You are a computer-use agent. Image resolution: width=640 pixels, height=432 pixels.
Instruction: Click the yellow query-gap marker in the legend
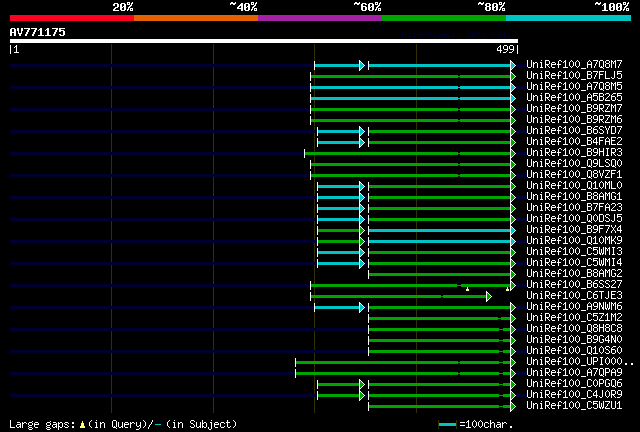tap(82, 425)
